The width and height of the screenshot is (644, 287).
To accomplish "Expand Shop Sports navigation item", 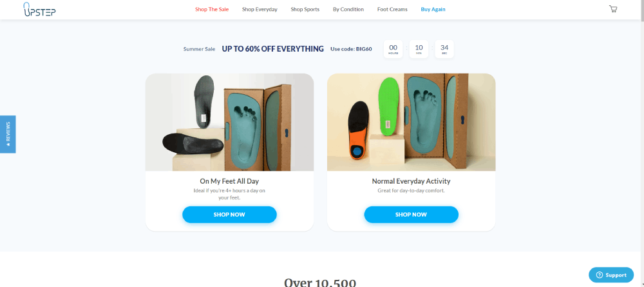I will [x=305, y=9].
